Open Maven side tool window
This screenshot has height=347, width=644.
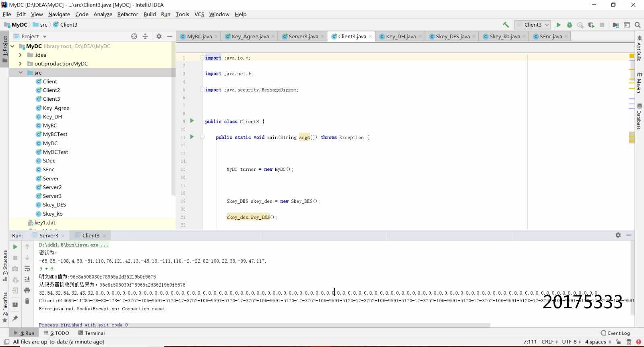click(639, 83)
